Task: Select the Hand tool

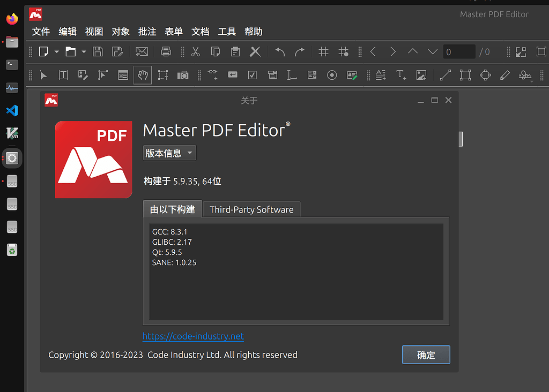Action: click(x=143, y=75)
